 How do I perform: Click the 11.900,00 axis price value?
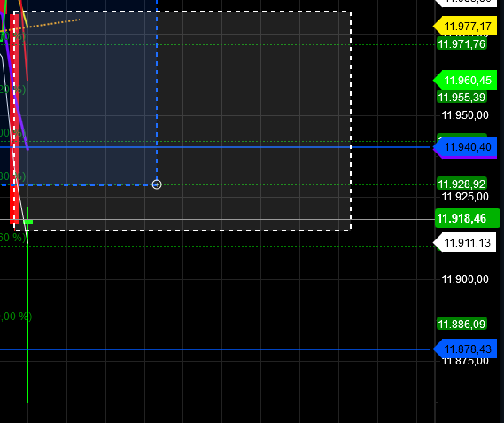tap(465, 278)
